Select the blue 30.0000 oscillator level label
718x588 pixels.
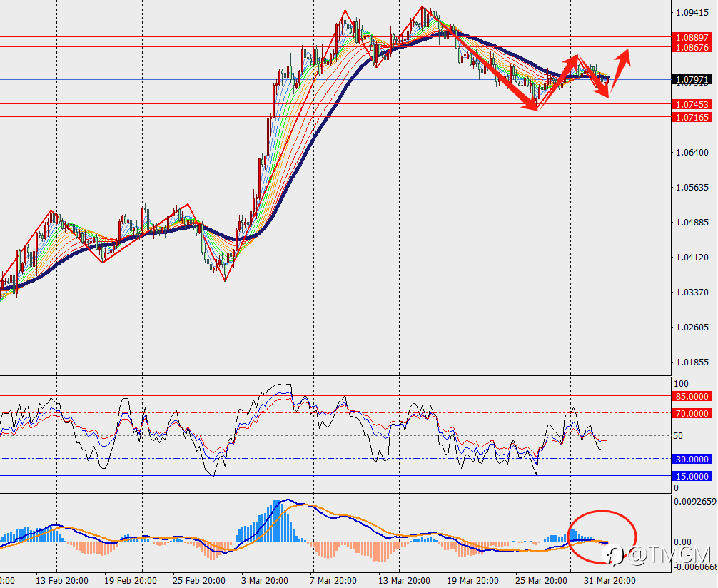click(x=692, y=460)
